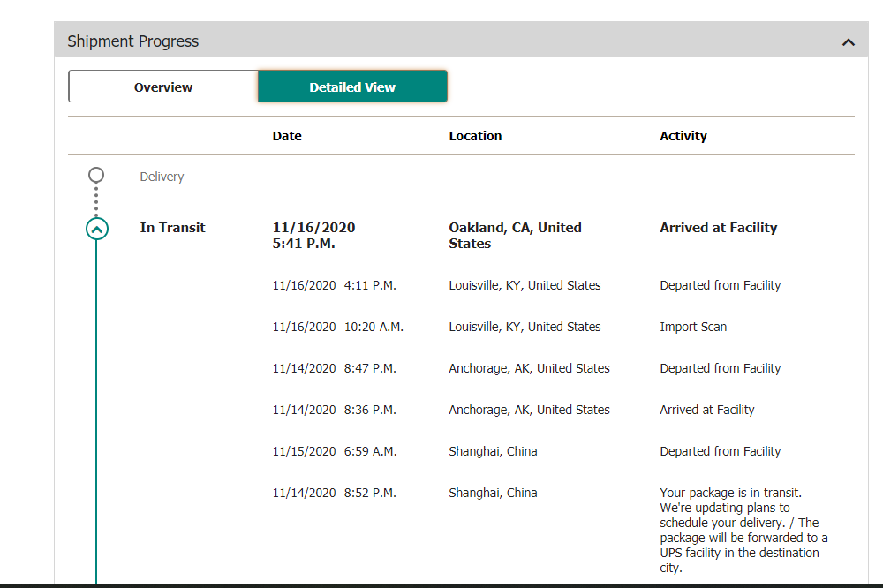Click the Shipment Progress header title
883x588 pixels.
(133, 41)
